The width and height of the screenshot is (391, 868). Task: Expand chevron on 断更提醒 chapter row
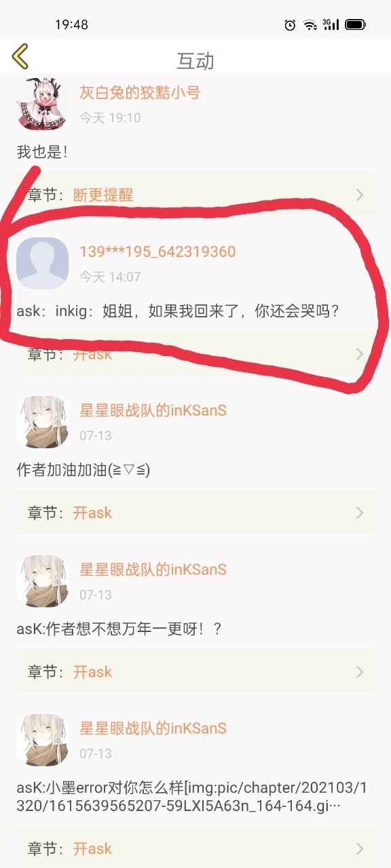pos(360,195)
